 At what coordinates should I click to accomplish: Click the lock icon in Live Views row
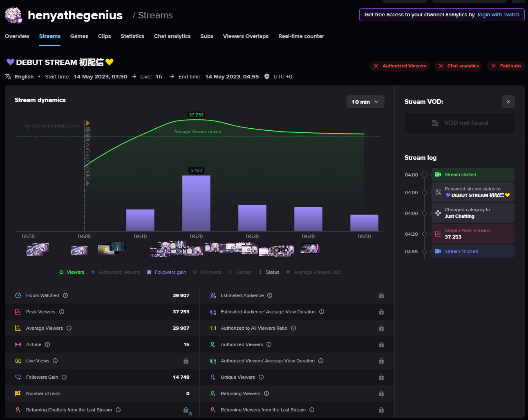186,361
